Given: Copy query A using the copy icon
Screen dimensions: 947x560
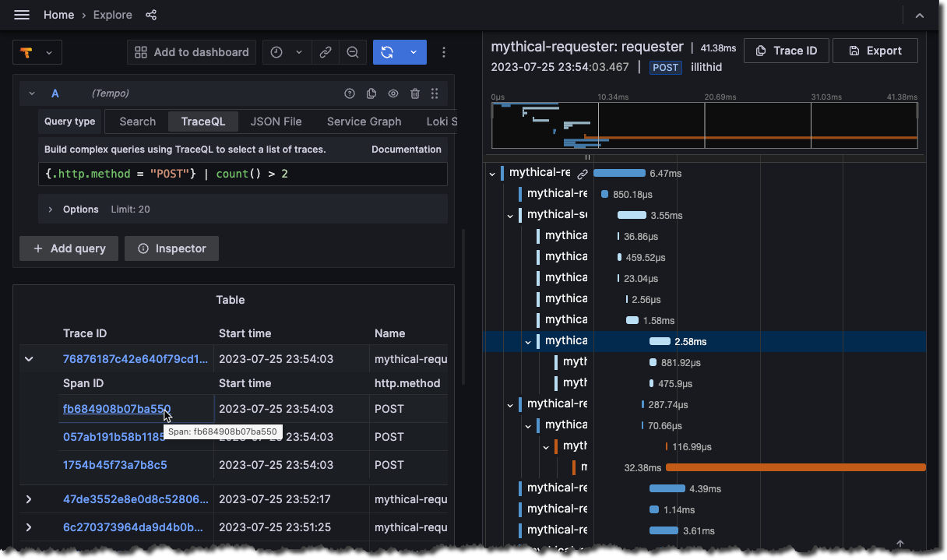Looking at the screenshot, I should click(371, 93).
